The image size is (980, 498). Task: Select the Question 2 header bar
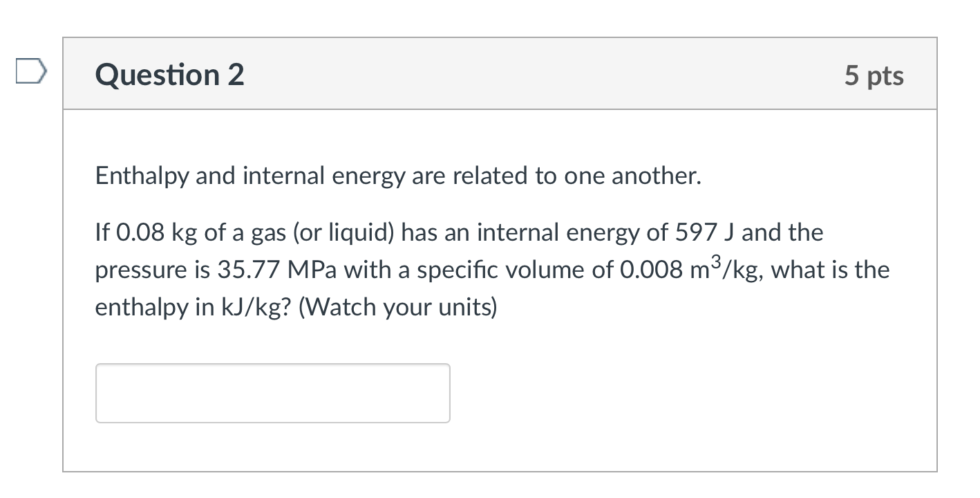tap(499, 73)
